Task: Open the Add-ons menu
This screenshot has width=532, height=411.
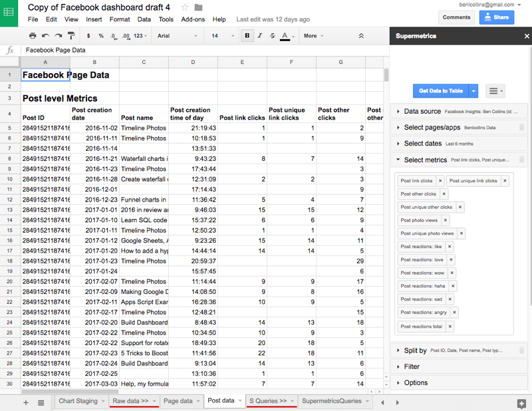Action: [193, 19]
